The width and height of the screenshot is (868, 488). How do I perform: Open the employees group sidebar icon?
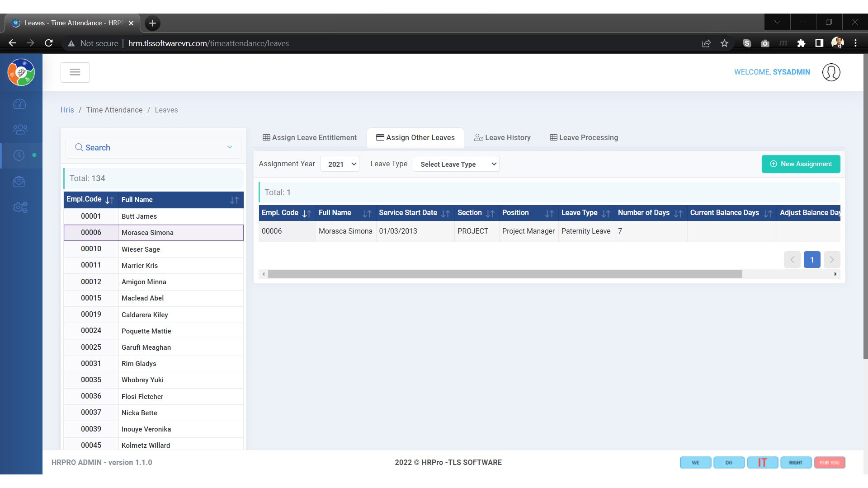pos(20,130)
